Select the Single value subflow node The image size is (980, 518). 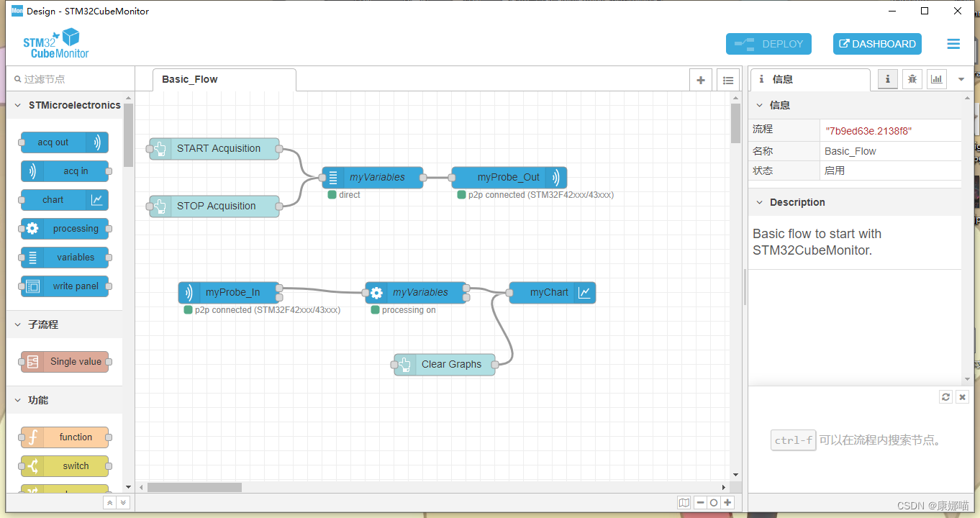[x=65, y=362]
